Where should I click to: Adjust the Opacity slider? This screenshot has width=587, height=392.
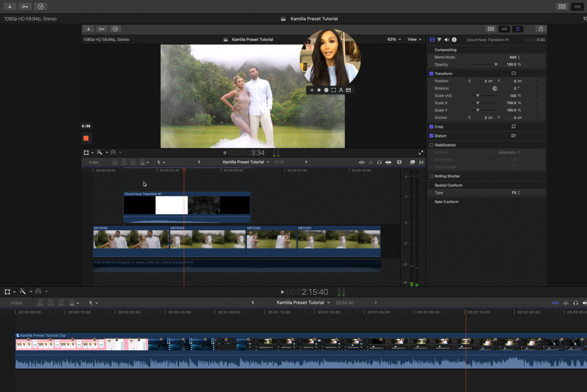tap(496, 64)
